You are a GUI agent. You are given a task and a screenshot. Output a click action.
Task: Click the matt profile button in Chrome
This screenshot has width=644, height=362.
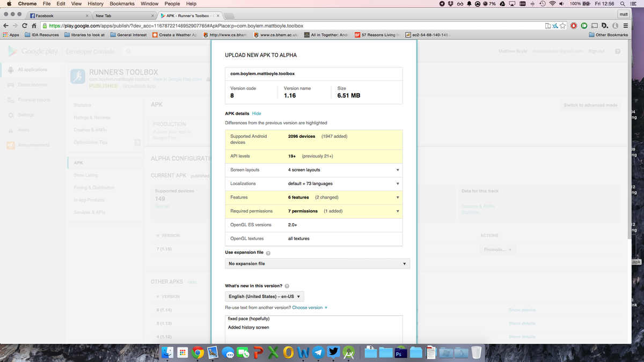coord(624,14)
